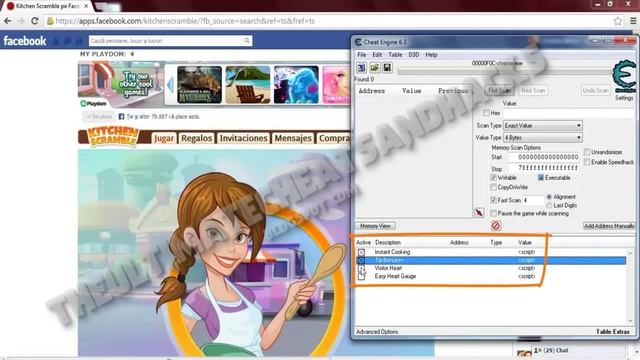Viewport: 640px width, 360px height.
Task: Reload the Chrome page
Action: [x=35, y=21]
